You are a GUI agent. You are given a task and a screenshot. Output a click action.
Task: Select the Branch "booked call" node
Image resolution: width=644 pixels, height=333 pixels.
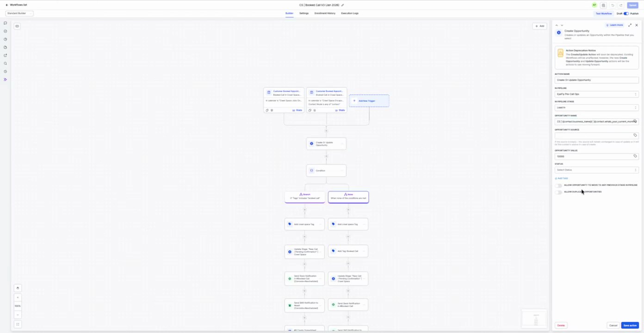coord(304,197)
